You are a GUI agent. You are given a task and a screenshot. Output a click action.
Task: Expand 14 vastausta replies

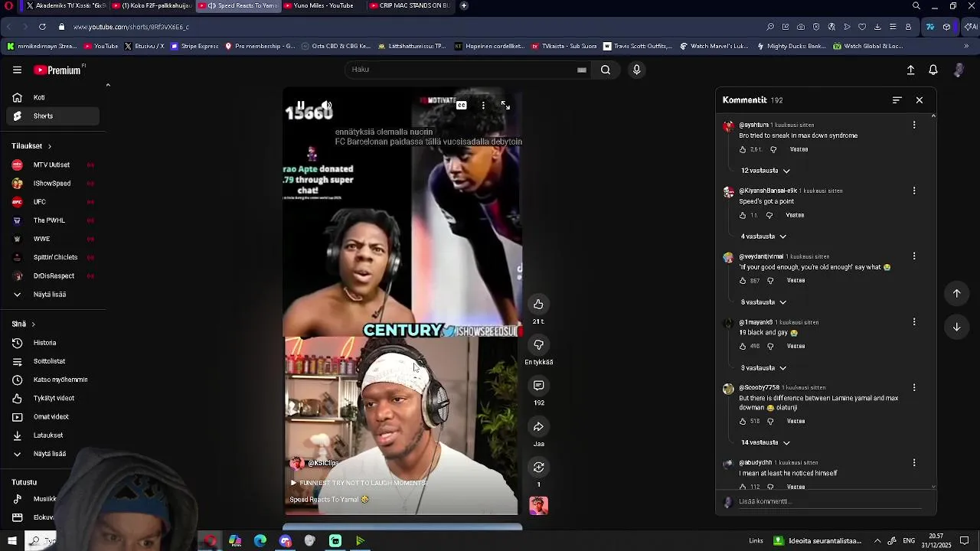pyautogui.click(x=766, y=442)
